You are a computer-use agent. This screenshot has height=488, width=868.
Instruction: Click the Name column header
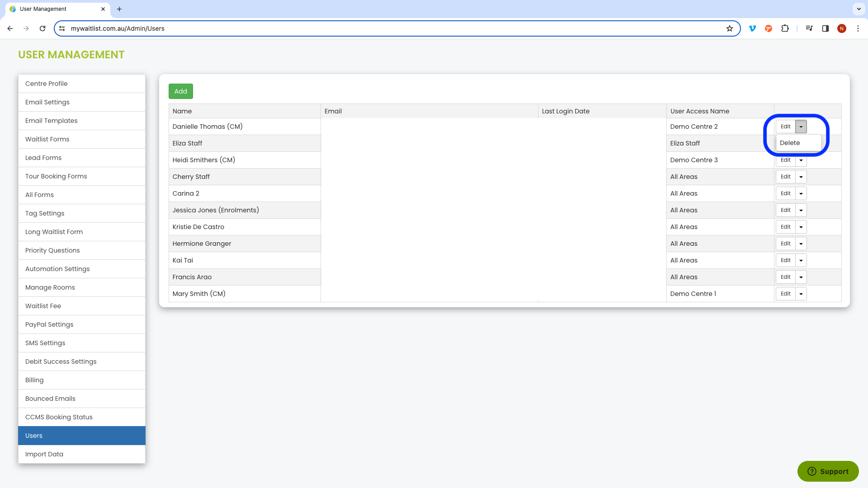(245, 111)
